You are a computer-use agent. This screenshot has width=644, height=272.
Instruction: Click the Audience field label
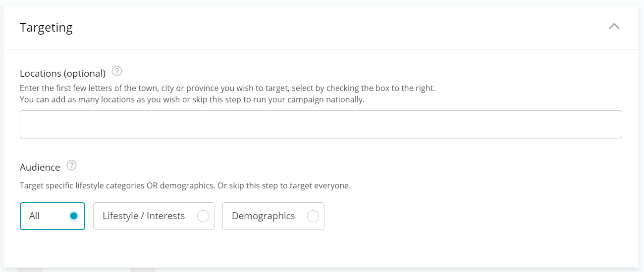coord(40,167)
